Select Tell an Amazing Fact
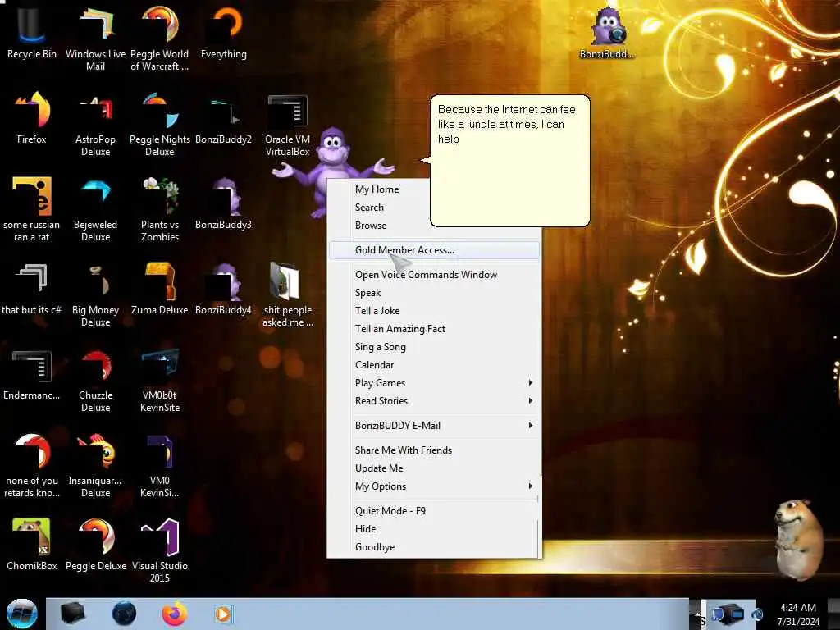This screenshot has height=630, width=840. point(435,329)
